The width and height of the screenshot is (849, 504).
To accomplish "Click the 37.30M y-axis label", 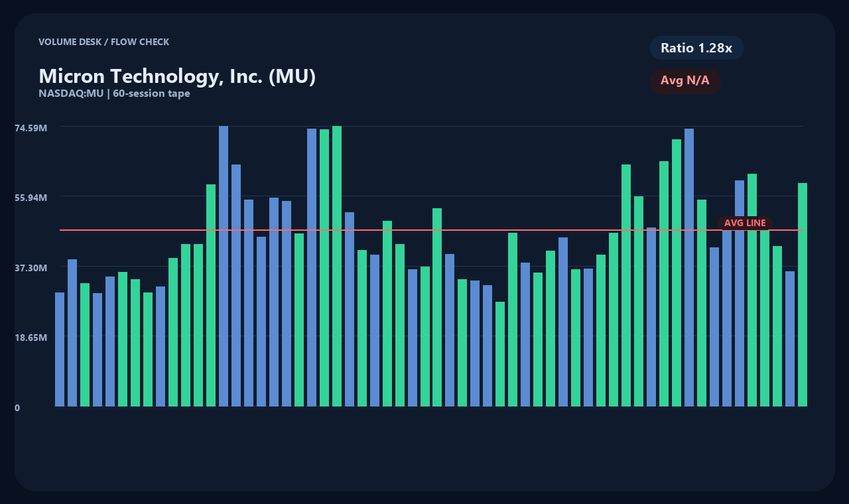I will coord(31,267).
